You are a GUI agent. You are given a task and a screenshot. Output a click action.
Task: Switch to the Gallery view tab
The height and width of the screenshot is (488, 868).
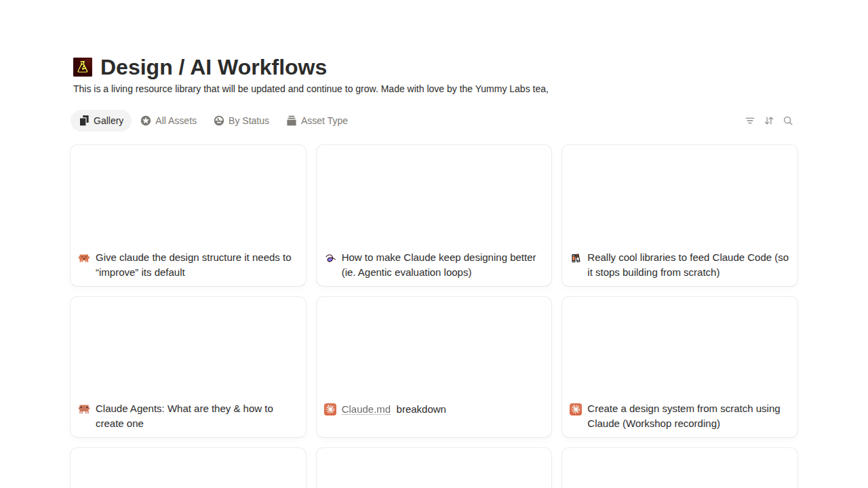(x=101, y=121)
